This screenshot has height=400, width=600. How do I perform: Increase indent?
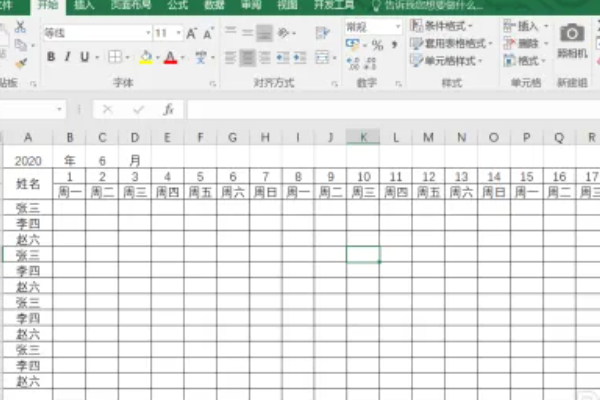tap(300, 58)
